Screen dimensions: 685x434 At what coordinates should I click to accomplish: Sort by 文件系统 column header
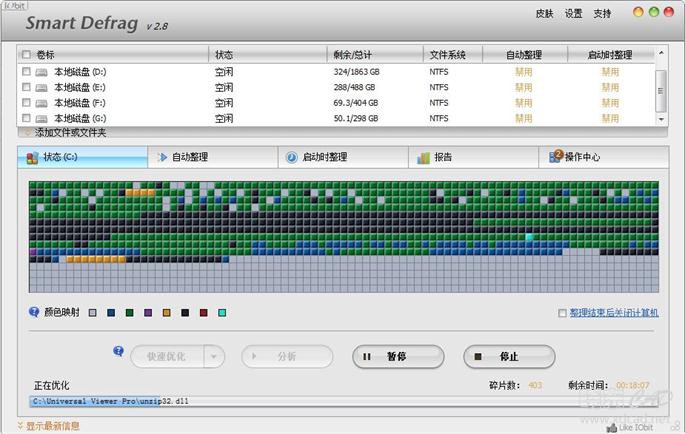[453, 55]
